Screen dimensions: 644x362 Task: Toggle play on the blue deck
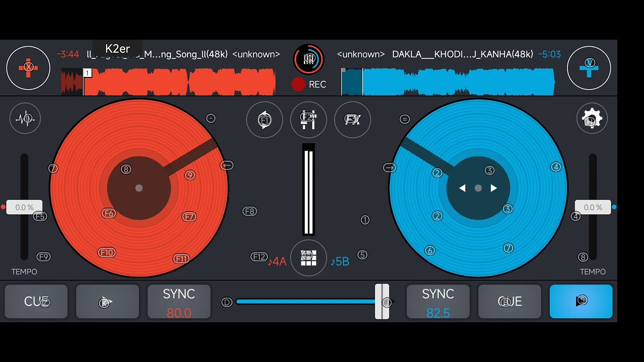(x=581, y=302)
